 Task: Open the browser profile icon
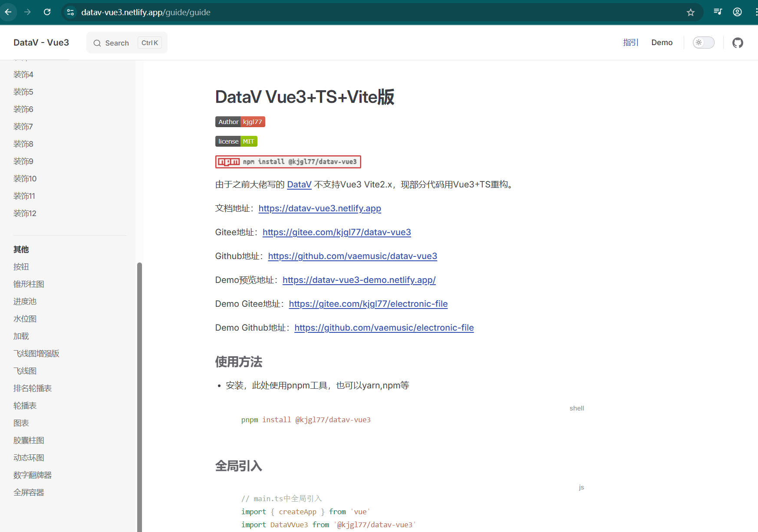coord(737,12)
